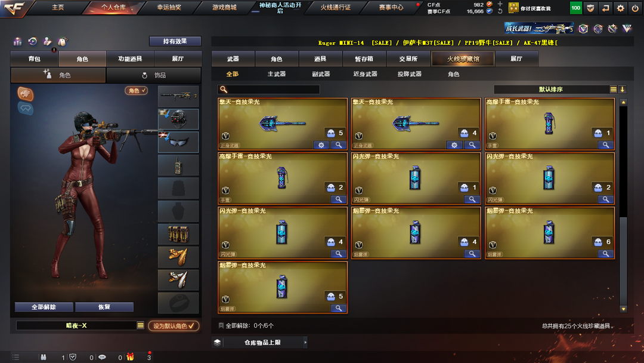Expand the 仓库物品上限 arrow
The width and height of the screenshot is (644, 363).
pyautogui.click(x=305, y=342)
